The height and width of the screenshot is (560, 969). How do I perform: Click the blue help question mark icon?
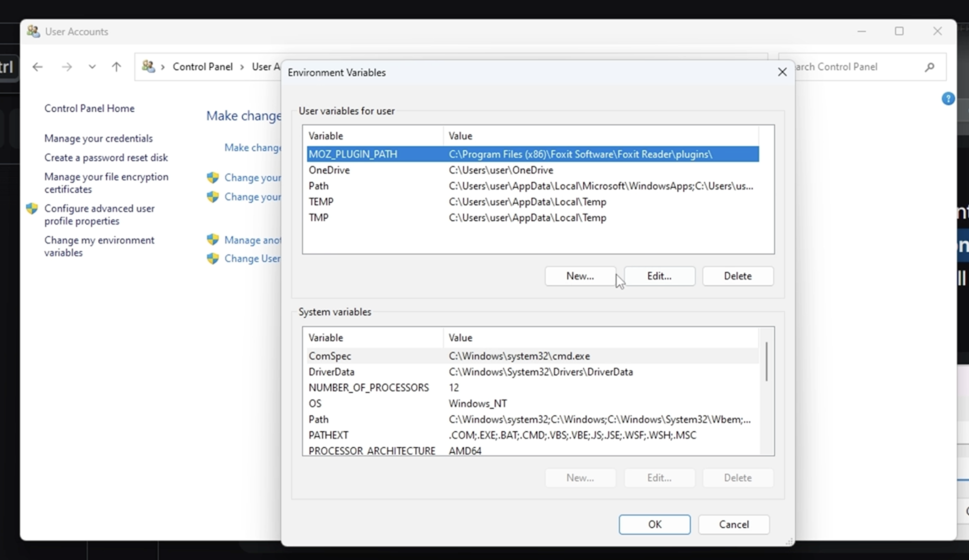pos(948,99)
